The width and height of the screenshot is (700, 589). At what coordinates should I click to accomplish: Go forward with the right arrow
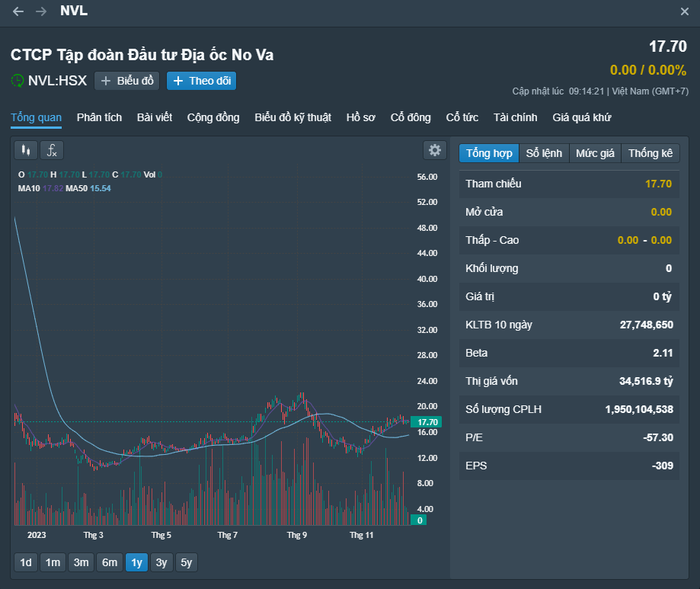tap(41, 11)
